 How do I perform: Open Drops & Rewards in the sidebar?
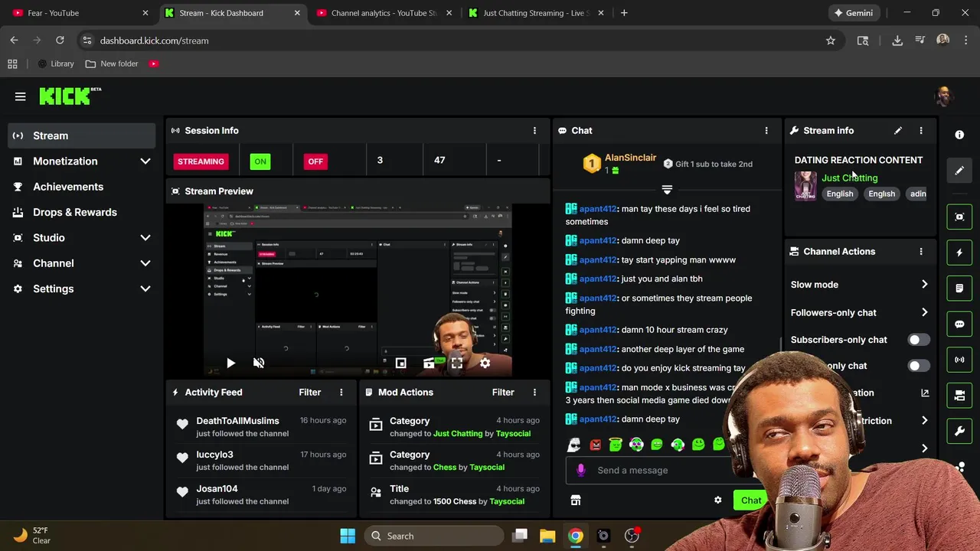82,212
